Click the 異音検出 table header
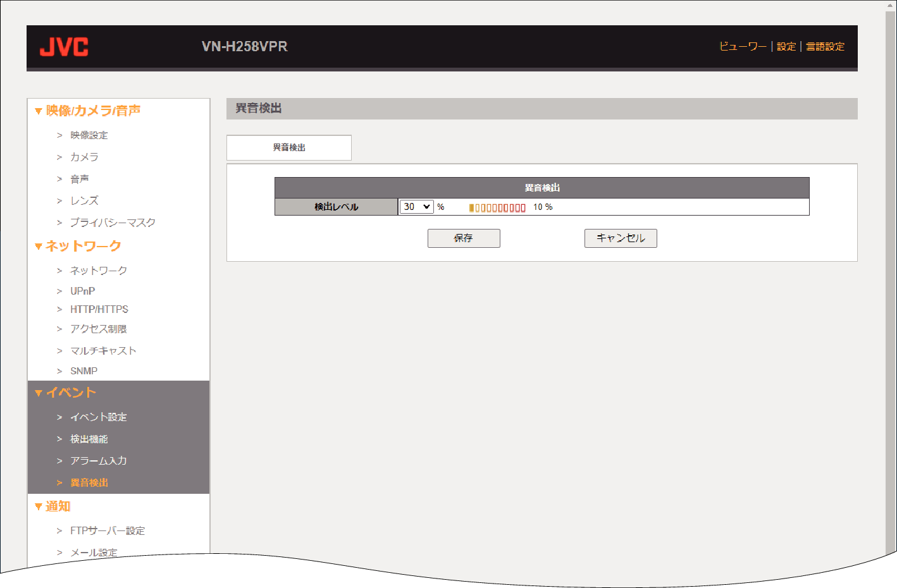This screenshot has height=588, width=897. click(x=542, y=188)
